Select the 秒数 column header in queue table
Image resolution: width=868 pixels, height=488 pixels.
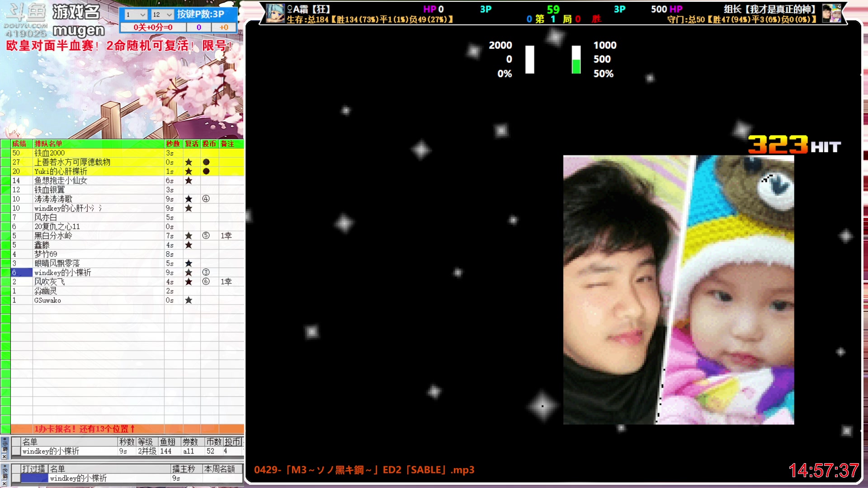click(173, 144)
